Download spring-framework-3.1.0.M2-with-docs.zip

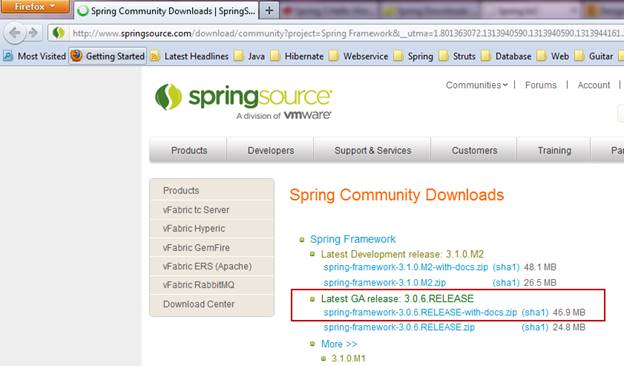pos(406,267)
